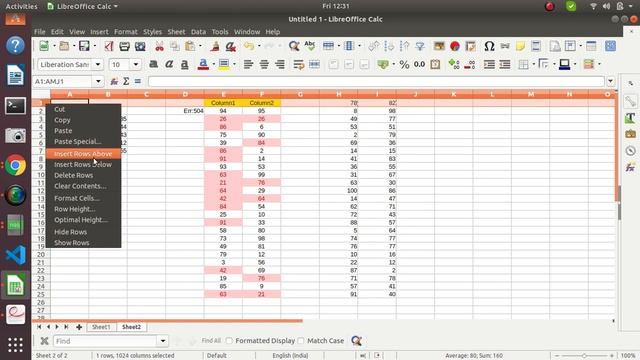Viewport: 640px width, 360px height.
Task: Select Paste Special... in context menu
Action: [x=83, y=142]
